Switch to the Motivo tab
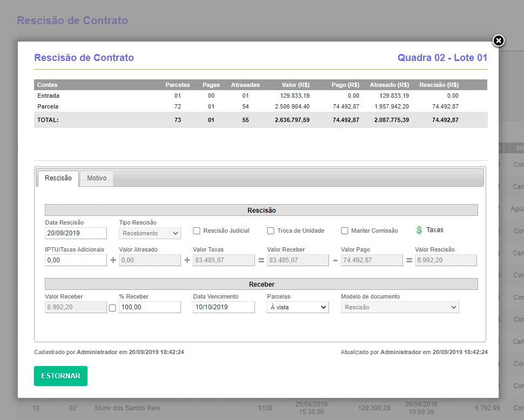 coord(96,178)
